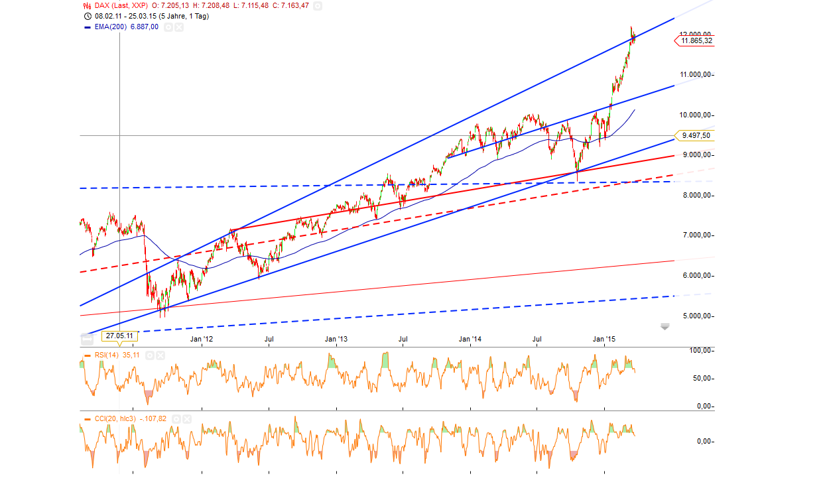Click the RSI(14) 35,11 legend label
Viewport: 827px width, 504px height.
click(x=116, y=355)
